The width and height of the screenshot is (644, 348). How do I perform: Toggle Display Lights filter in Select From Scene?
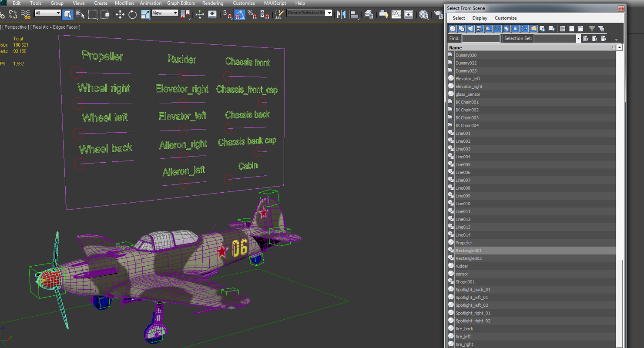[470, 29]
